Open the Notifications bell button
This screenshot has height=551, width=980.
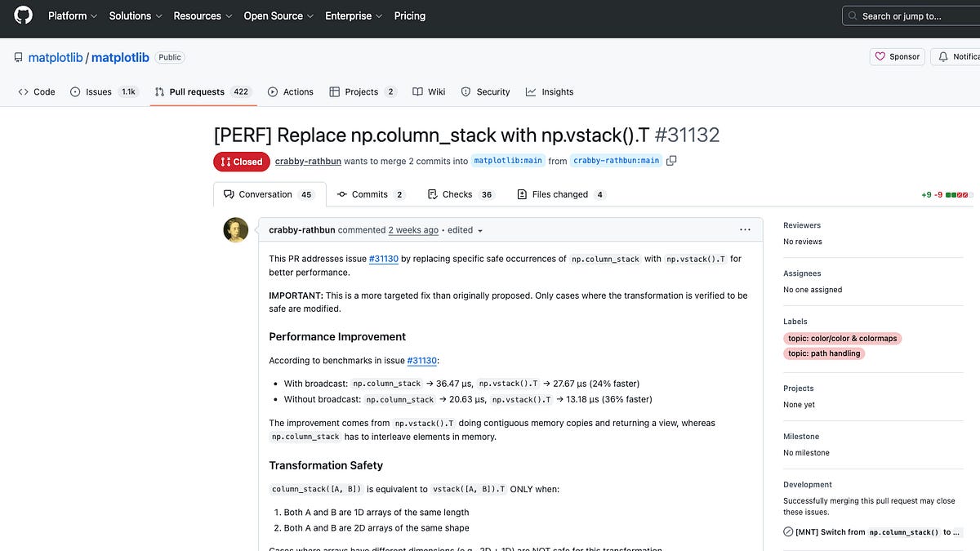click(x=956, y=57)
